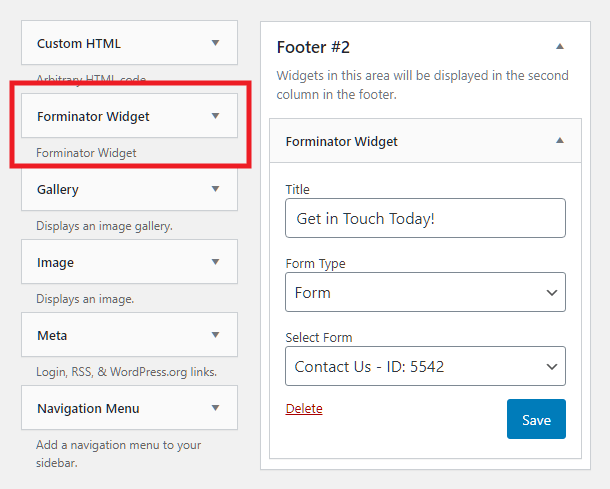Image resolution: width=610 pixels, height=489 pixels.
Task: Expand the Navigation Menu widget arrow
Action: 215,408
